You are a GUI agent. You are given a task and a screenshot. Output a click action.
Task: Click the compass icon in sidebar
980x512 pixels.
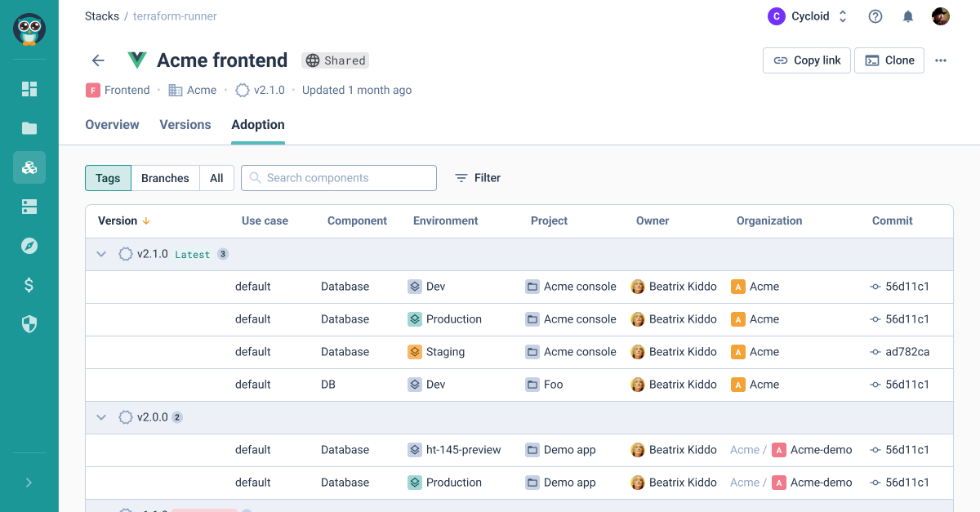pos(29,246)
